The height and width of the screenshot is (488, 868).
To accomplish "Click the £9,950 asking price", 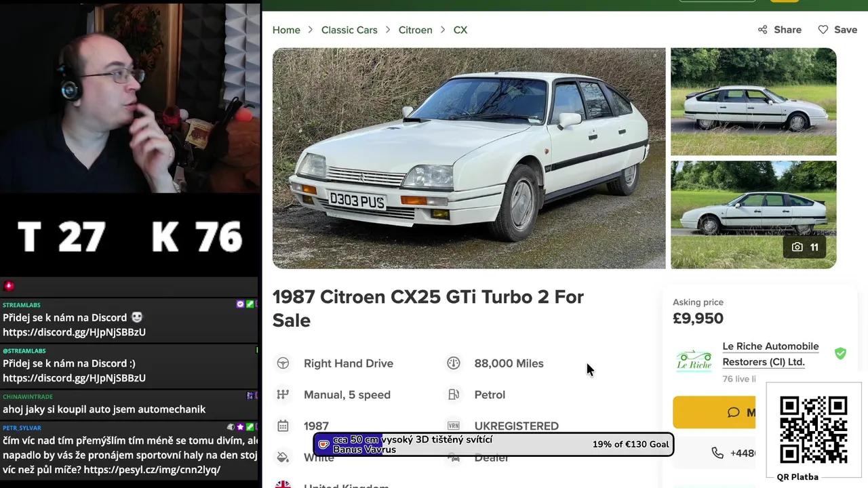I will click(x=698, y=319).
